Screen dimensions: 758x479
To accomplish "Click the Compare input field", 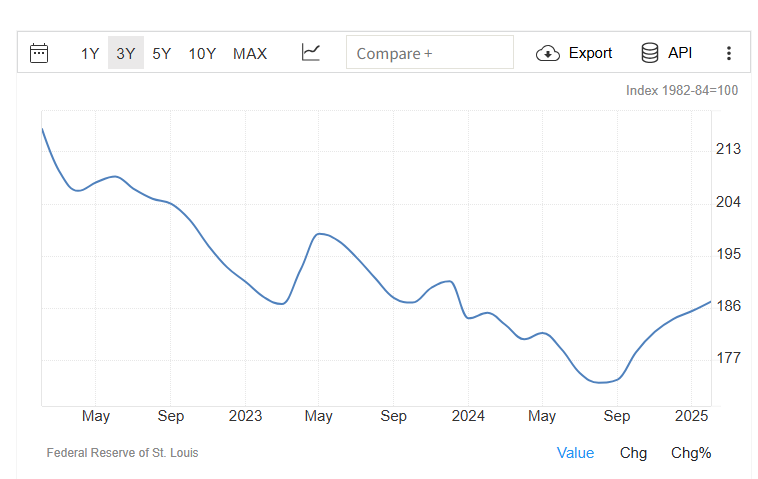I will pyautogui.click(x=429, y=53).
